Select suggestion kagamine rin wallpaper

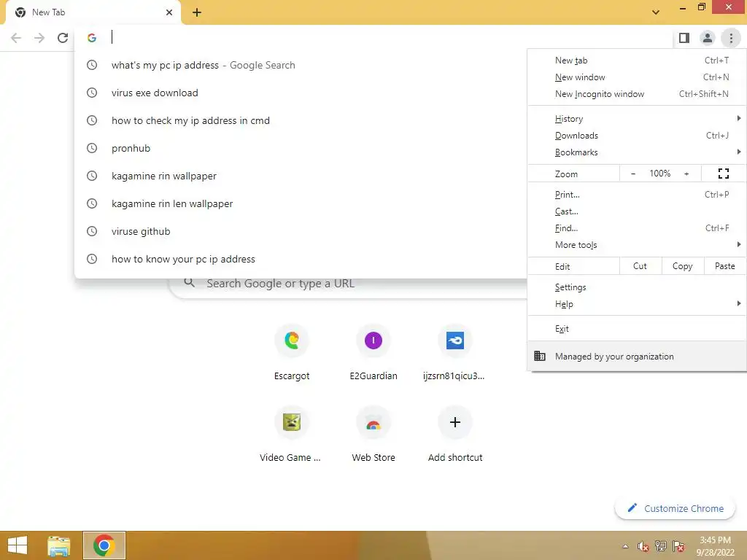(301, 176)
